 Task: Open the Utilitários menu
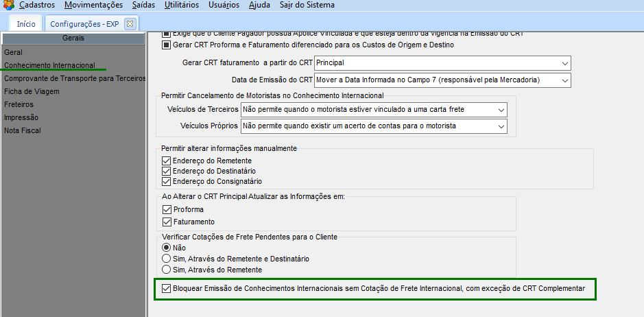(182, 5)
